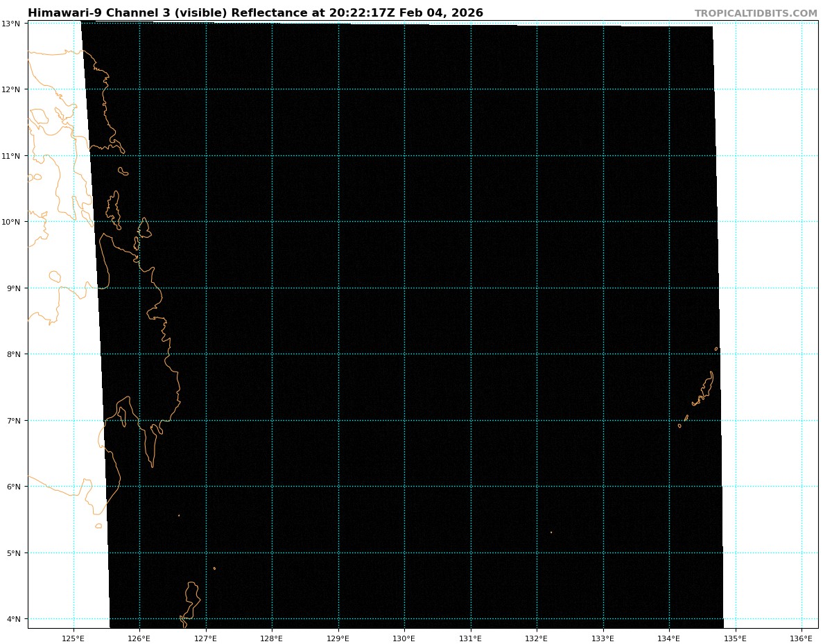Click the small island just east of 127°E

214,568
